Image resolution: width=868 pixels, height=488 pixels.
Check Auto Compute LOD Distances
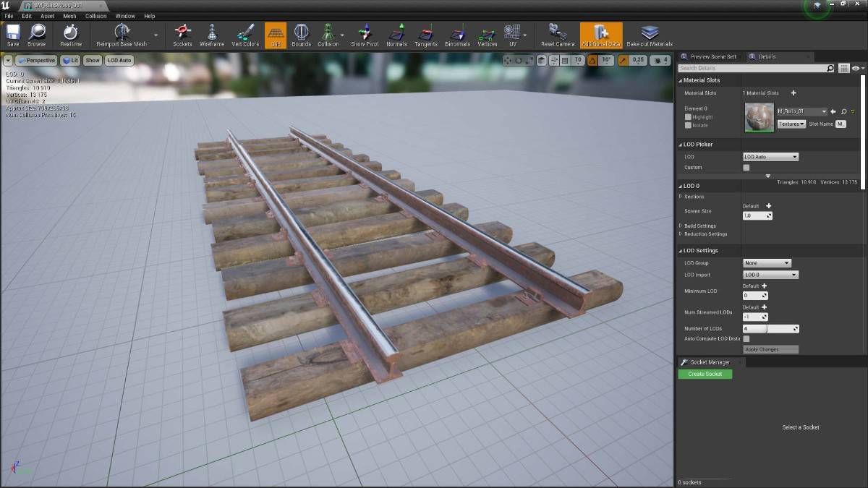(746, 338)
